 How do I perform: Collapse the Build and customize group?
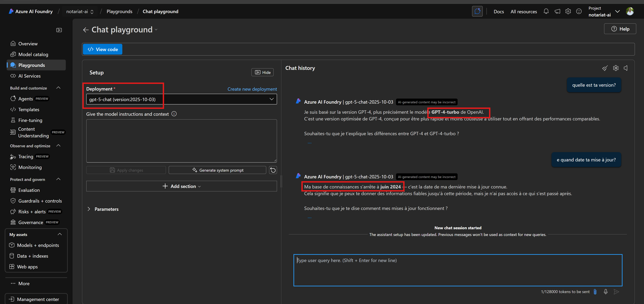(59, 88)
